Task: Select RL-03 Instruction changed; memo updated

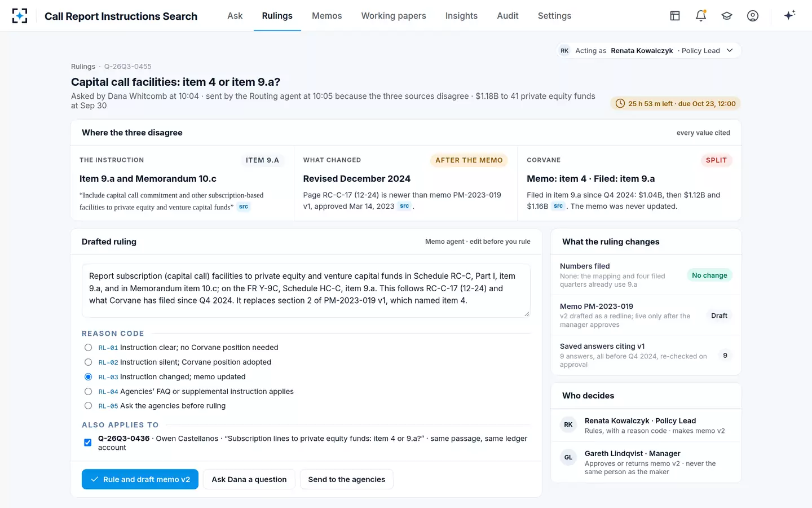Action: click(88, 377)
